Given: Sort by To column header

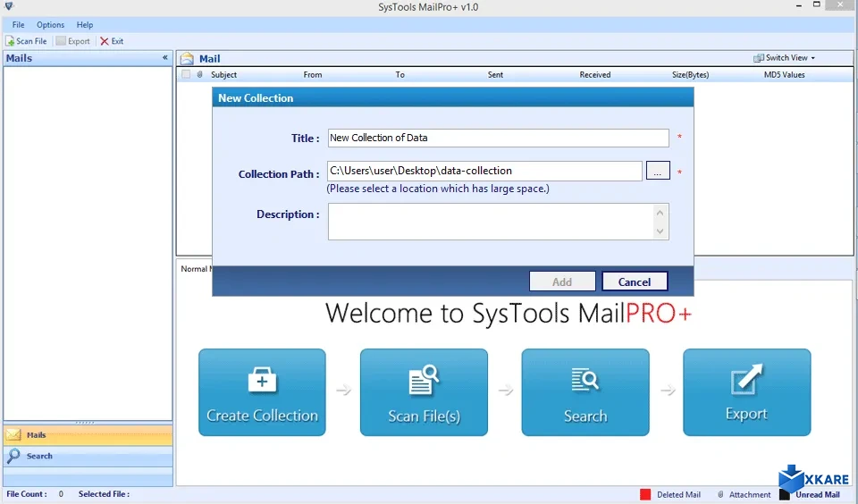Looking at the screenshot, I should (400, 74).
